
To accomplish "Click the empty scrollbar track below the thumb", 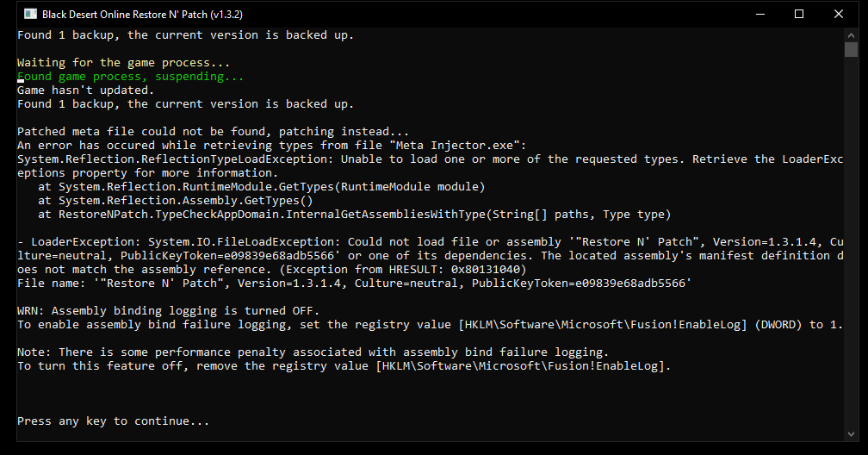I will coord(851,259).
